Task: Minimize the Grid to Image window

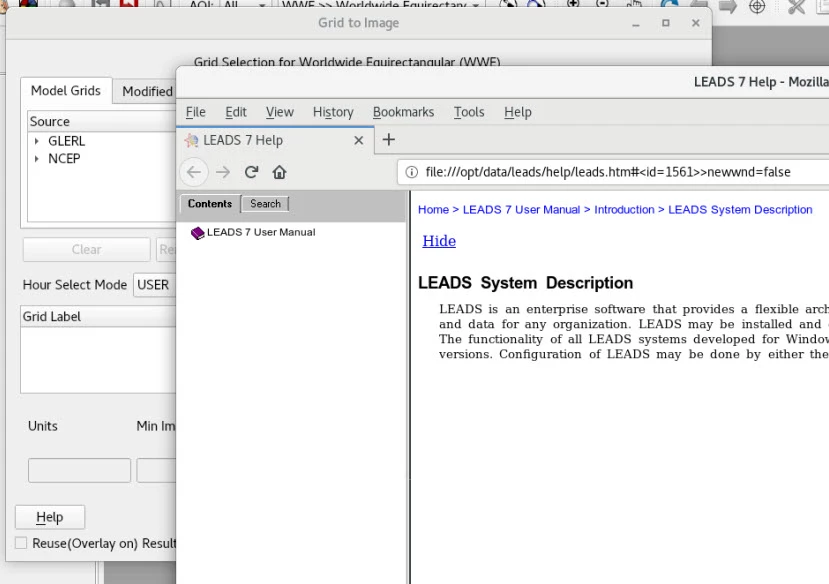Action: [636, 23]
